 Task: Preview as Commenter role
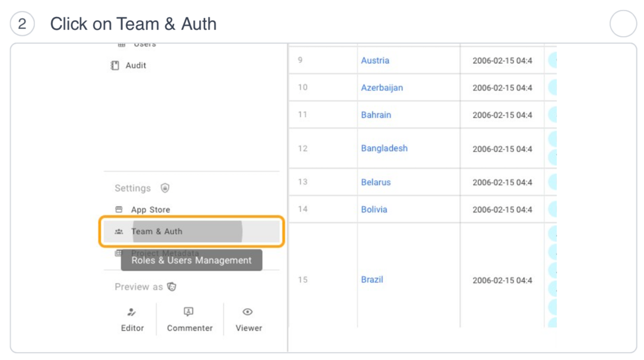(x=190, y=319)
